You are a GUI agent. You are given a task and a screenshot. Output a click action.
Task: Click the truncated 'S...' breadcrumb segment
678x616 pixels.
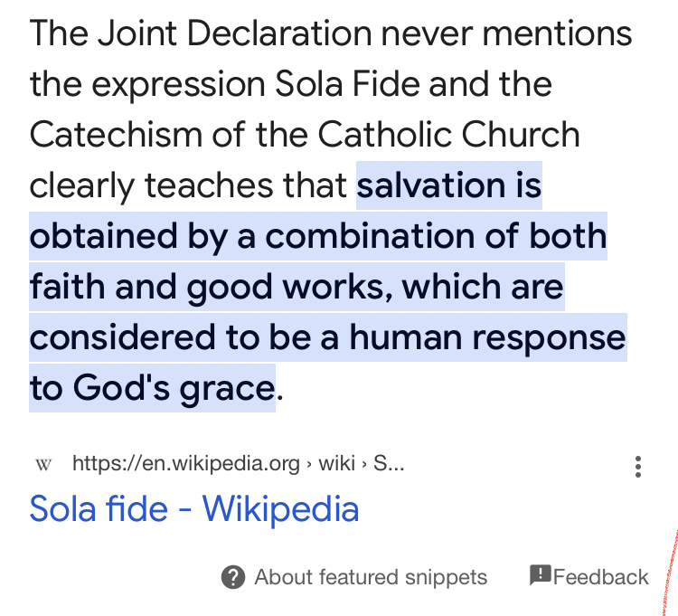(389, 464)
